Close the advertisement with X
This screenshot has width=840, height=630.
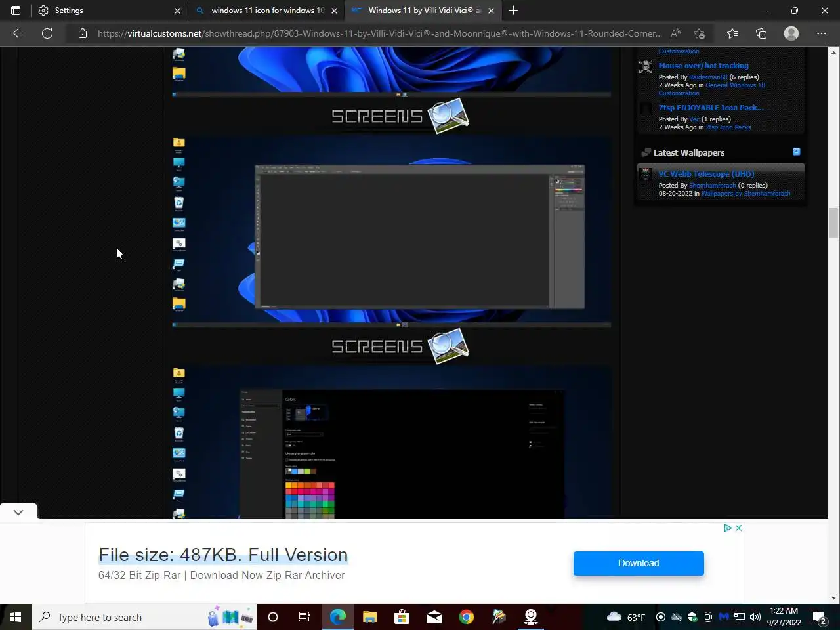pos(738,528)
